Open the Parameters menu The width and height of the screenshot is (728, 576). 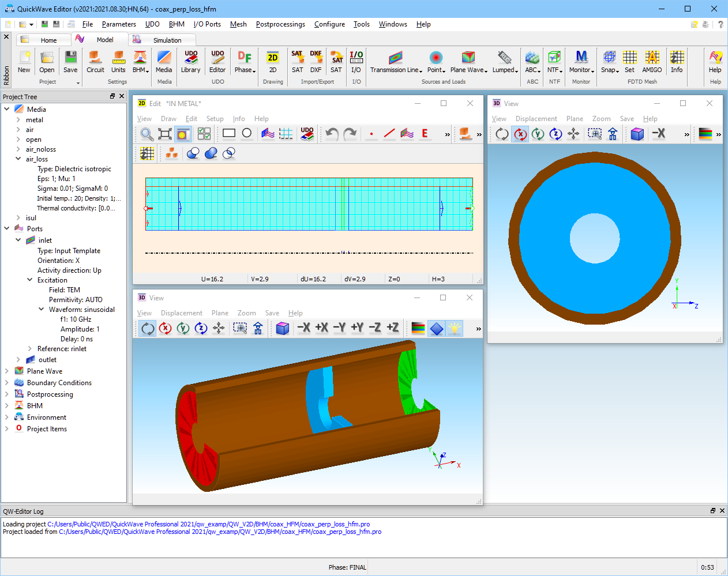pyautogui.click(x=119, y=24)
